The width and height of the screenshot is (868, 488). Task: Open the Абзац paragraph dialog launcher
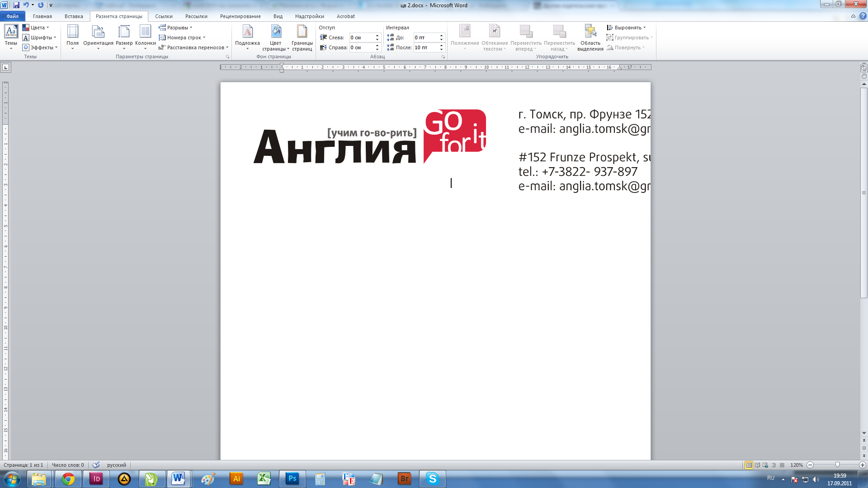(443, 57)
